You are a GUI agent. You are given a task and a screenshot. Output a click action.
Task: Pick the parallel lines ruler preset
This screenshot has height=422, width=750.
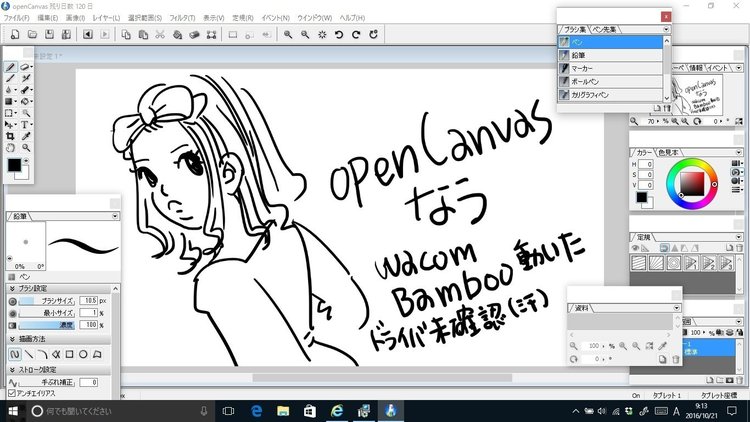[639, 263]
